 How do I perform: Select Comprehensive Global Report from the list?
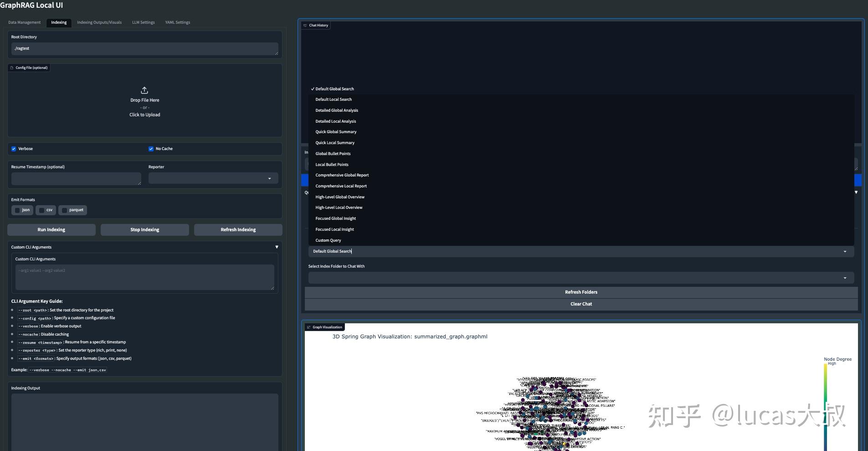pos(342,175)
